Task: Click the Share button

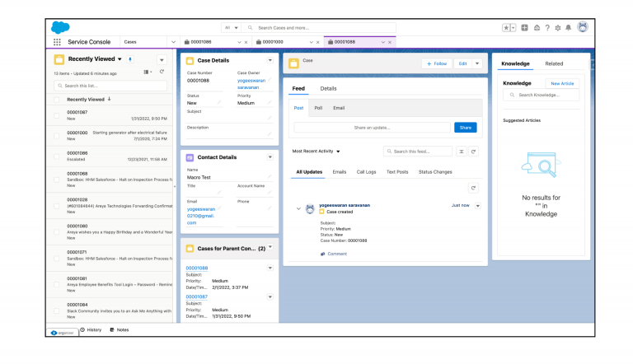Action: click(x=466, y=128)
